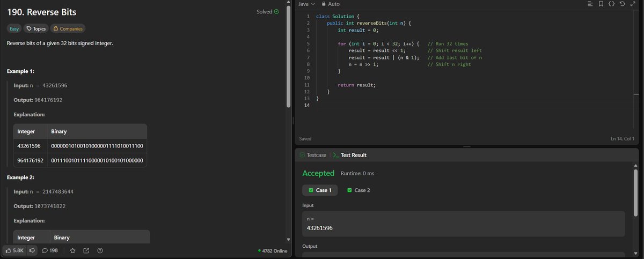Star the problem as favorite
Screen dimensions: 644x259
(73, 250)
